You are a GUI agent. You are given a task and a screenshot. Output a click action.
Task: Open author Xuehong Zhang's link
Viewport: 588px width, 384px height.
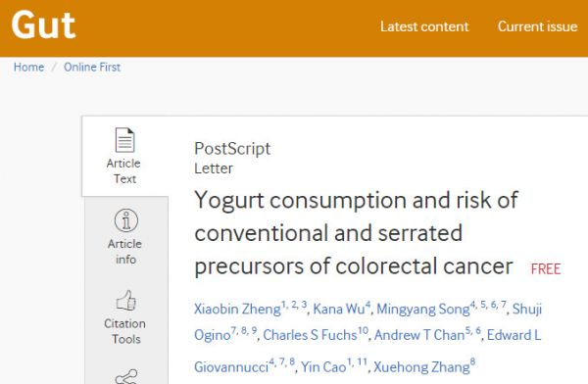tap(421, 367)
